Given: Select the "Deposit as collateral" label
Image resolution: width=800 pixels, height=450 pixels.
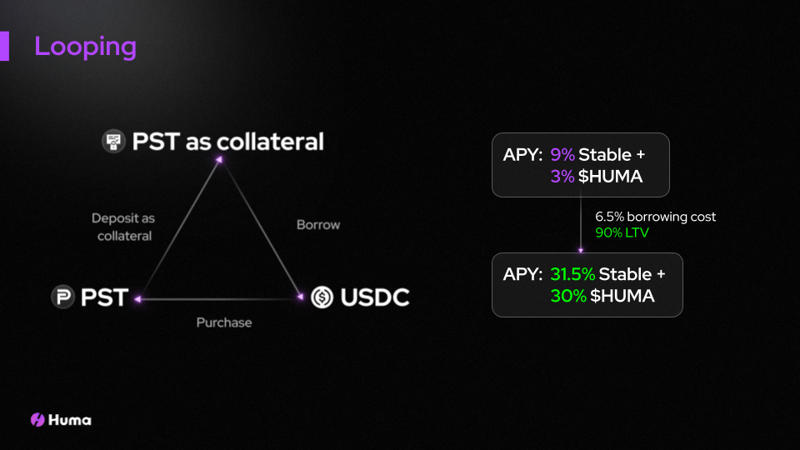Looking at the screenshot, I should pos(122,227).
